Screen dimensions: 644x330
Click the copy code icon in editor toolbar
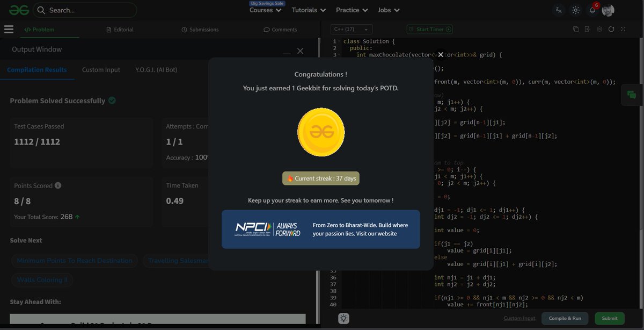pyautogui.click(x=576, y=29)
